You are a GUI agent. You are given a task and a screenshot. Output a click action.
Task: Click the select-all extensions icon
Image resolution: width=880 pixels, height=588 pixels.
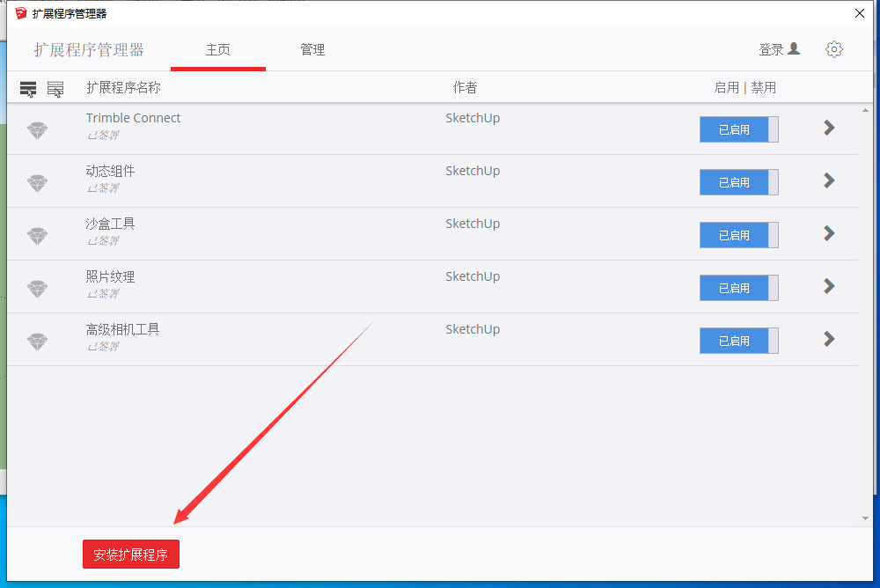(28, 89)
